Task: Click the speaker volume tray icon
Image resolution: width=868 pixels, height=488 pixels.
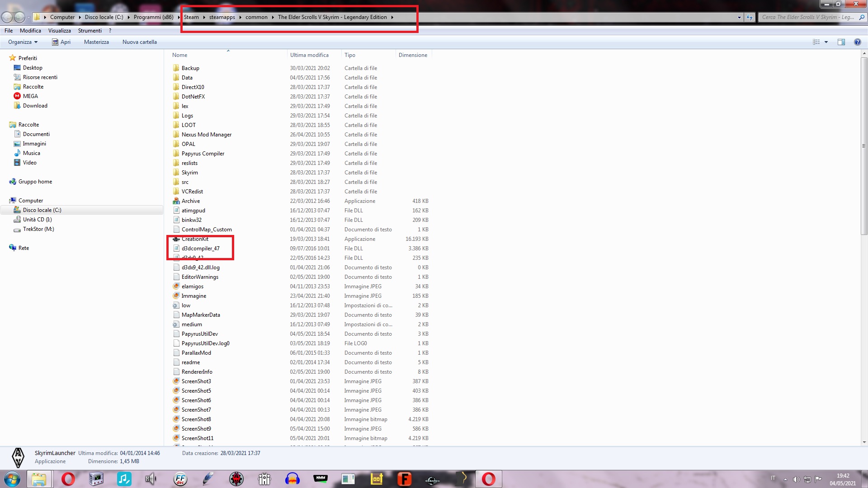Action: pos(796,479)
